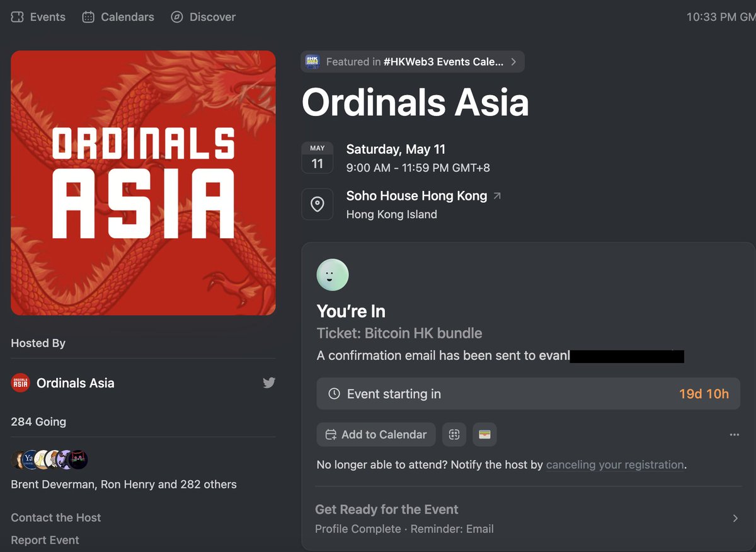
Task: Click the Events ticket icon
Action: coord(18,17)
